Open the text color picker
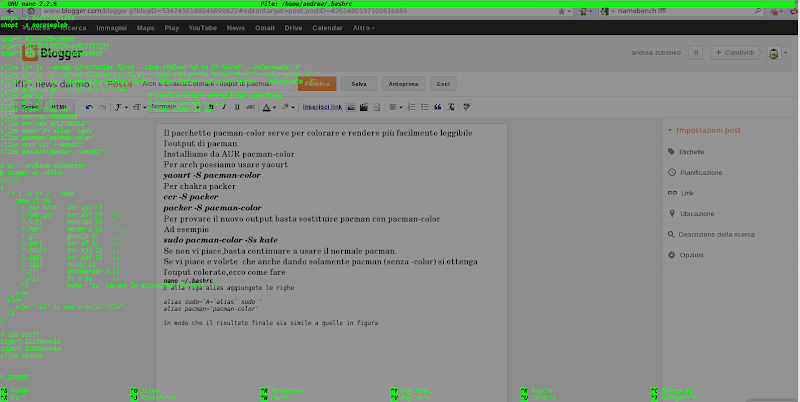The image size is (800, 402). pyautogui.click(x=268, y=107)
